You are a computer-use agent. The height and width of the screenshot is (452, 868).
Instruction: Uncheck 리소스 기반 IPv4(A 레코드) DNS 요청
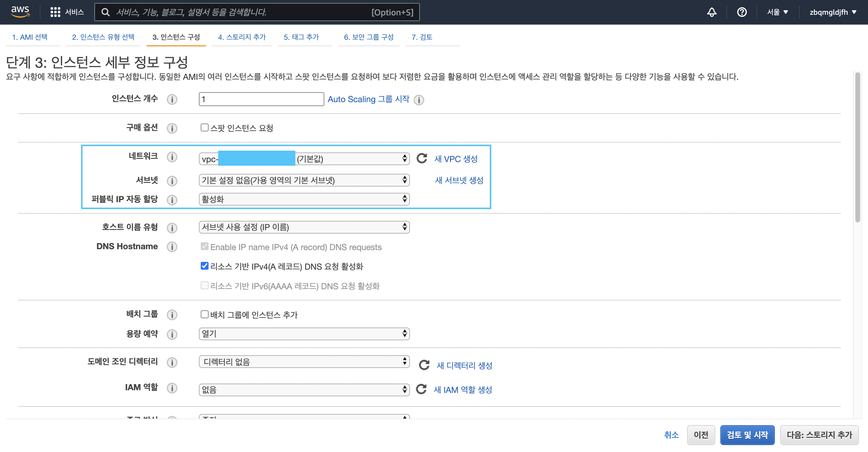point(204,266)
